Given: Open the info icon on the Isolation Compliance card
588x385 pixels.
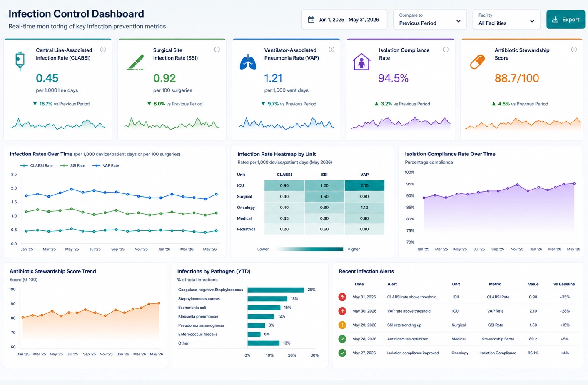Looking at the screenshot, I should pyautogui.click(x=446, y=50).
